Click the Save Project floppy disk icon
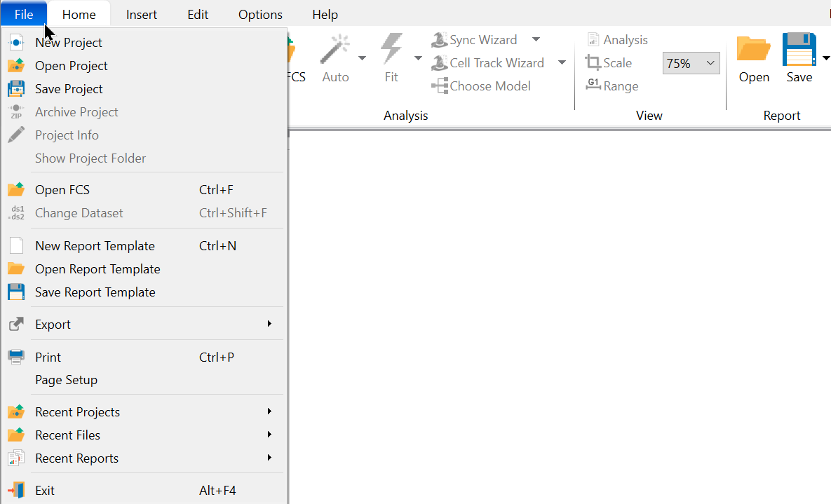 (x=16, y=89)
